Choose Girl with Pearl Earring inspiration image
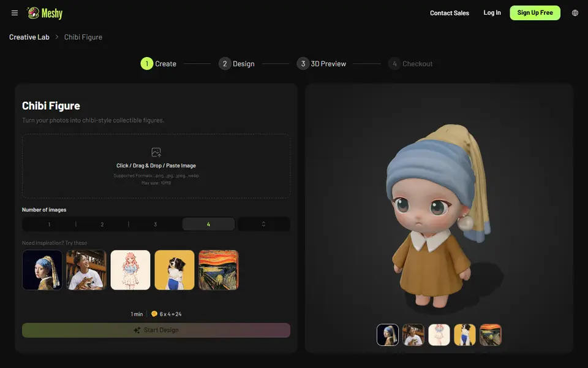 click(42, 270)
